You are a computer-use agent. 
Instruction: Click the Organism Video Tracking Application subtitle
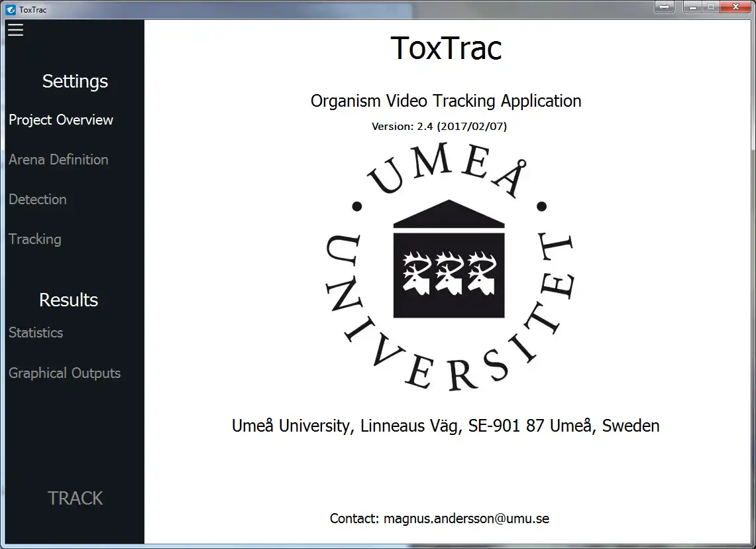[446, 101]
